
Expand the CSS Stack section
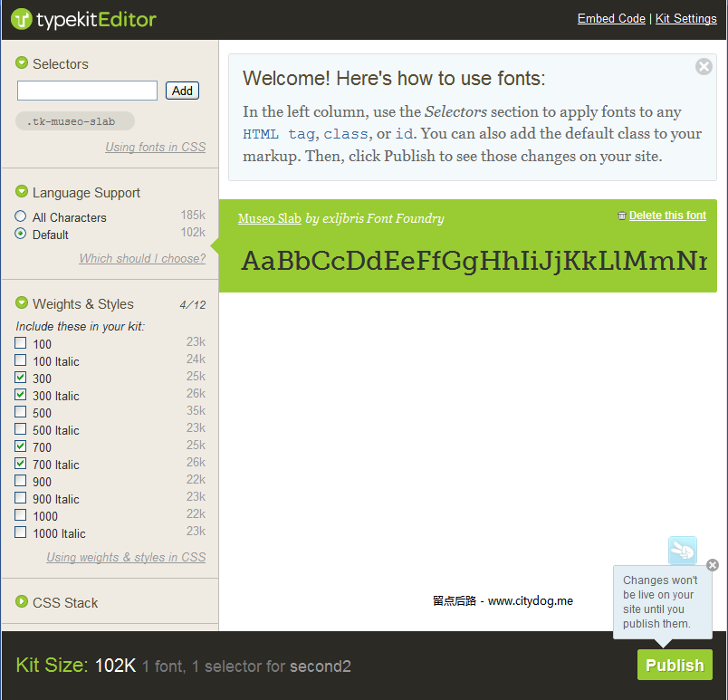[22, 601]
